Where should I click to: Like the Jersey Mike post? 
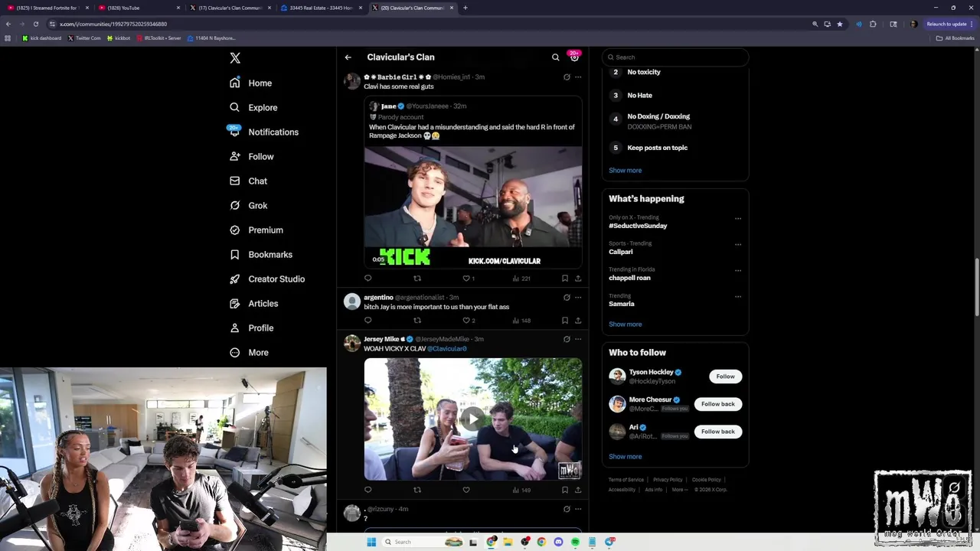click(466, 490)
